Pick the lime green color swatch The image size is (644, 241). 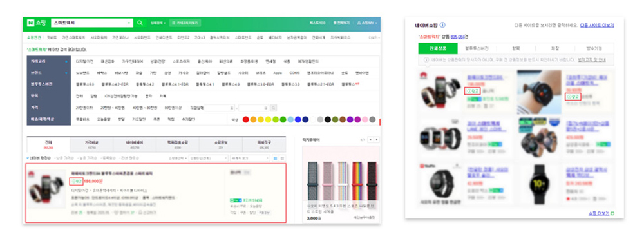pyautogui.click(x=276, y=120)
